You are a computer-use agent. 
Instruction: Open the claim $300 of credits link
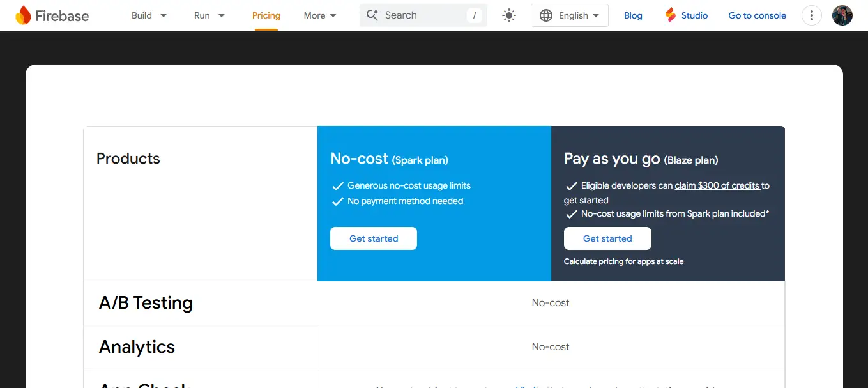(717, 185)
